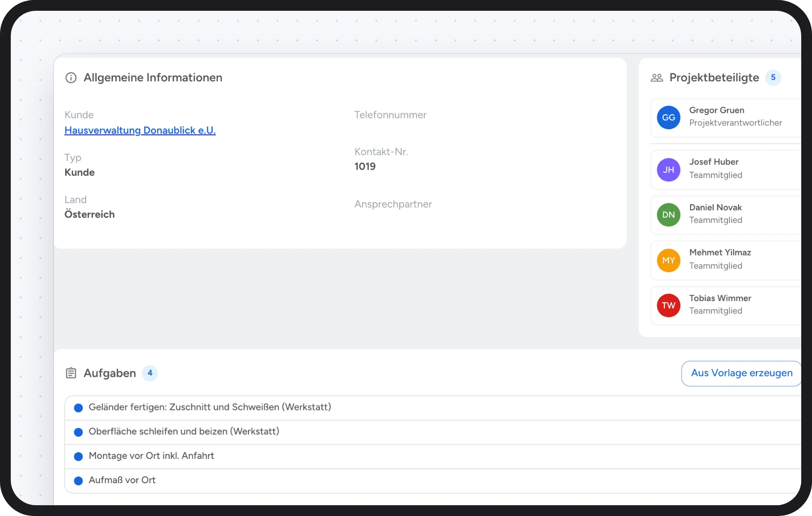
Task: Click the Aus Vorlage erzeugen button
Action: (741, 373)
